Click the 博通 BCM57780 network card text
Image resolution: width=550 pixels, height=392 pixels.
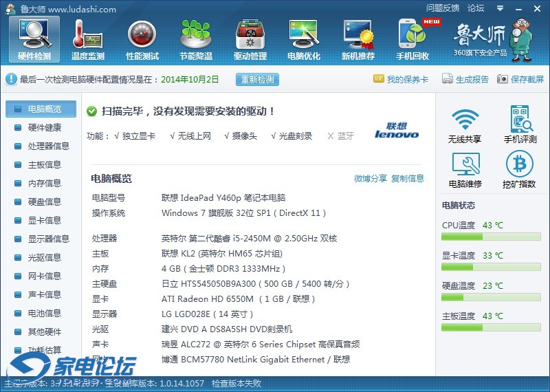[x=256, y=360]
